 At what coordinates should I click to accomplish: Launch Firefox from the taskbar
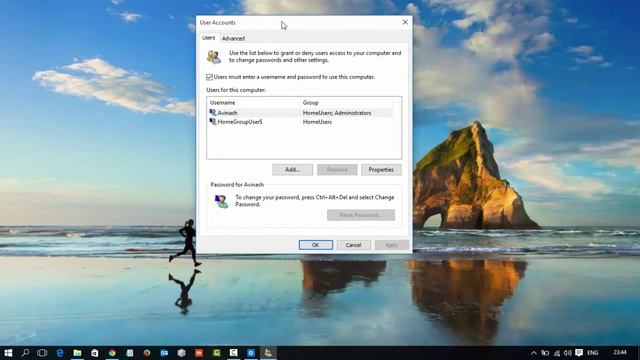(147, 353)
